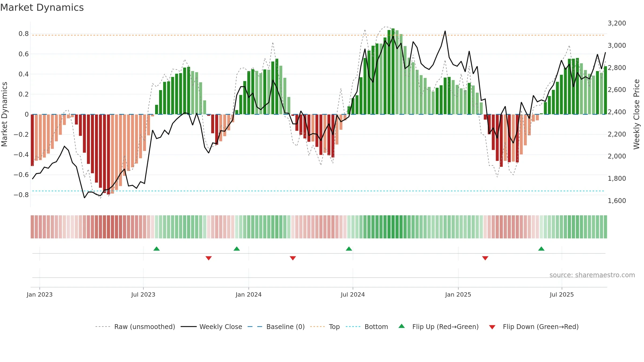
Task: Select the flip-up triangle before Jul 2025
Action: (541, 249)
